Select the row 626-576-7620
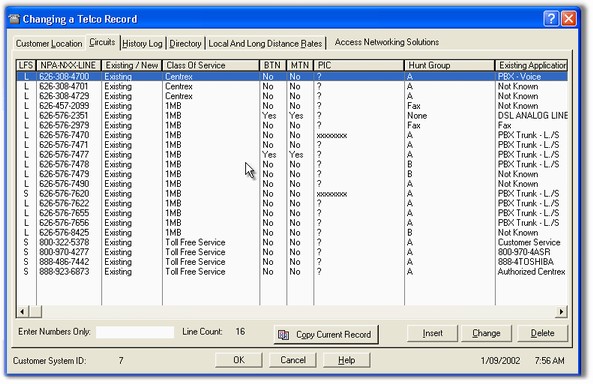 (292, 194)
